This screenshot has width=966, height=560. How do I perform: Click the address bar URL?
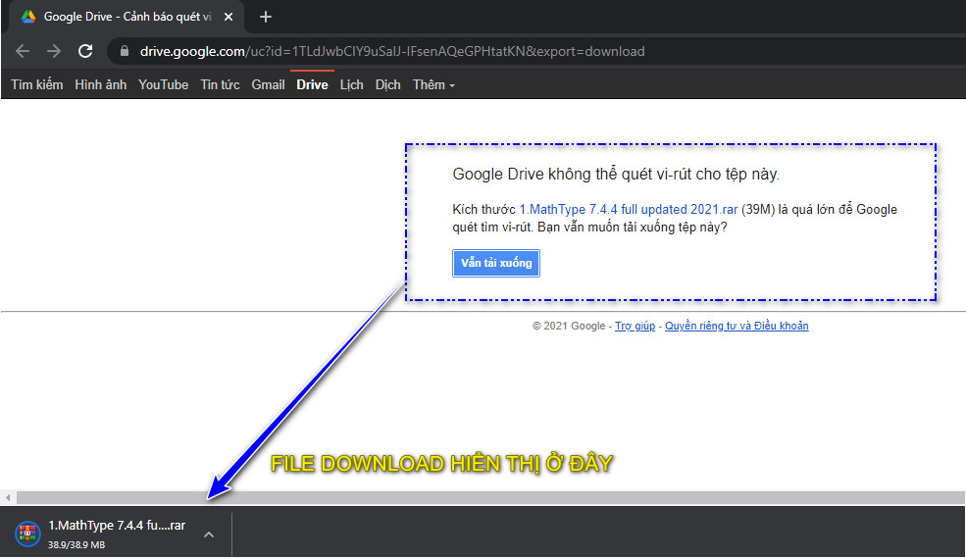[x=392, y=51]
